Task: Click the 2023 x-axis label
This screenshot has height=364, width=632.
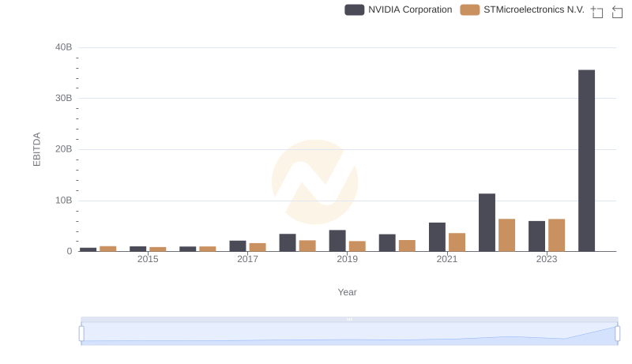Action: [547, 259]
